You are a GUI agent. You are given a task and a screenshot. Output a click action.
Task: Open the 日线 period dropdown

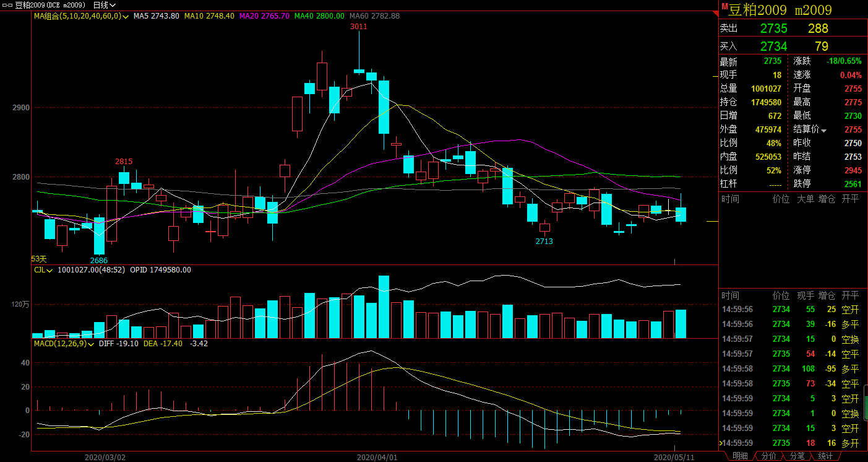coord(104,4)
